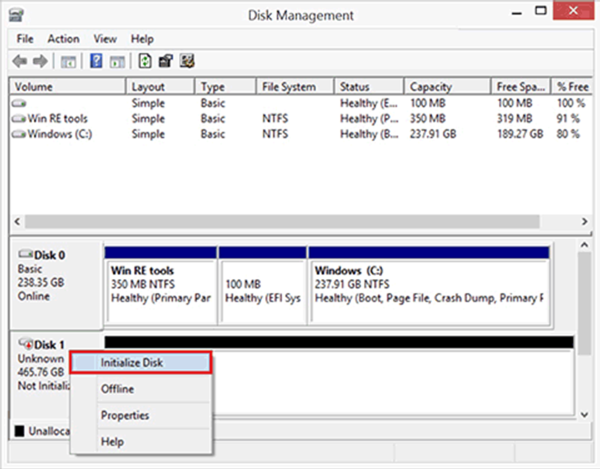The height and width of the screenshot is (469, 600).
Task: Sort by the Capacity column header
Action: pyautogui.click(x=447, y=86)
